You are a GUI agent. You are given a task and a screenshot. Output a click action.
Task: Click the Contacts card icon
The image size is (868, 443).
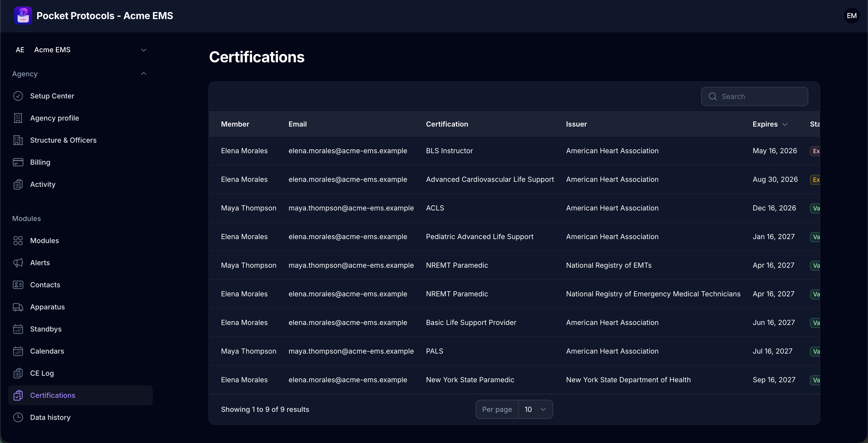click(18, 285)
